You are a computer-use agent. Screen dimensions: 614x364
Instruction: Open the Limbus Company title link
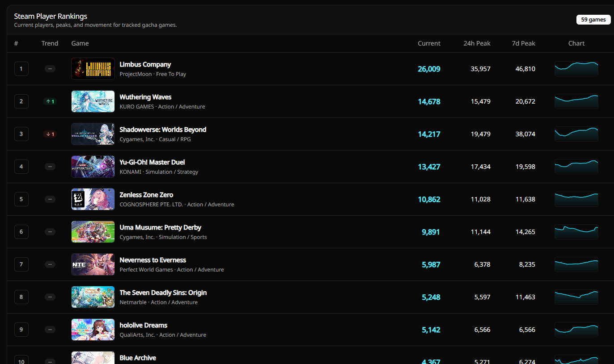145,64
